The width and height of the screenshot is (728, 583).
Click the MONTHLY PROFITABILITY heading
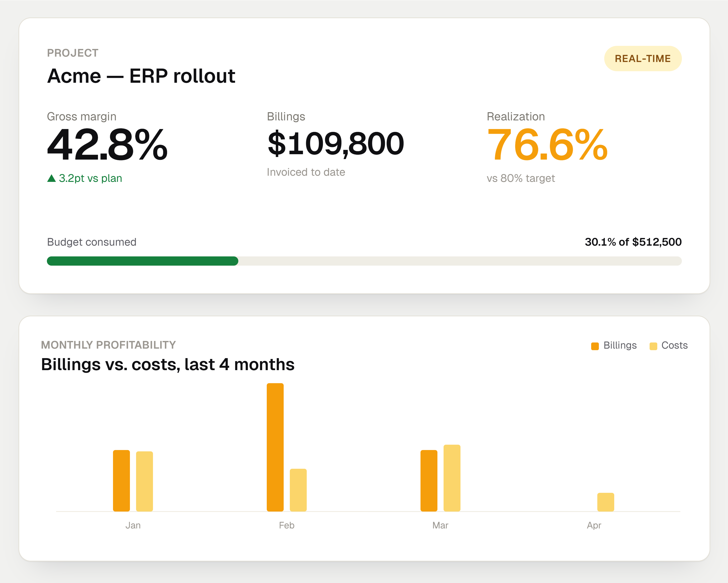[x=108, y=345]
